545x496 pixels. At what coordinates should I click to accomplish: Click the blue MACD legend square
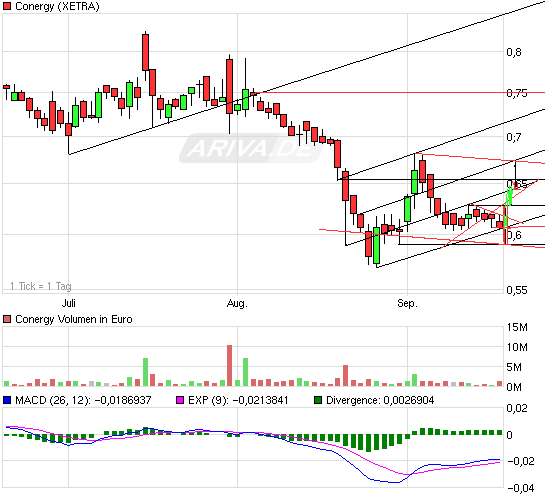coord(7,400)
